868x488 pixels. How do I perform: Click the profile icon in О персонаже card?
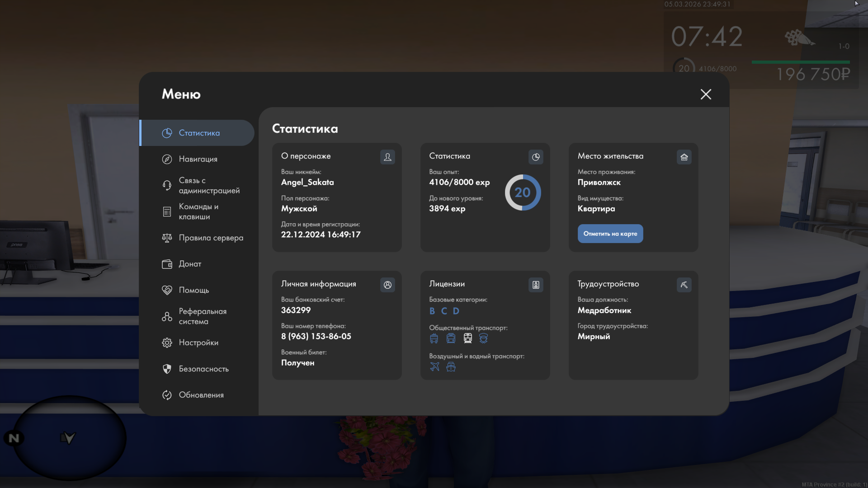click(387, 157)
